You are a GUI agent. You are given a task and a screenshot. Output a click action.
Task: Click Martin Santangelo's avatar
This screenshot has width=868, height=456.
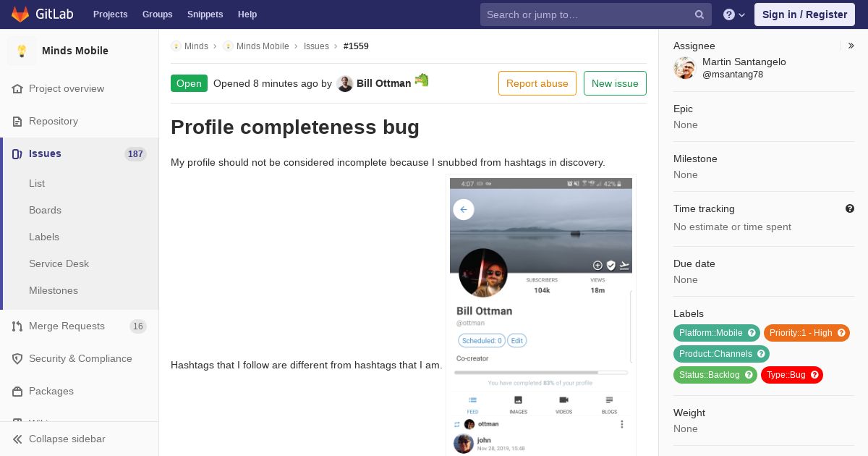(x=684, y=68)
